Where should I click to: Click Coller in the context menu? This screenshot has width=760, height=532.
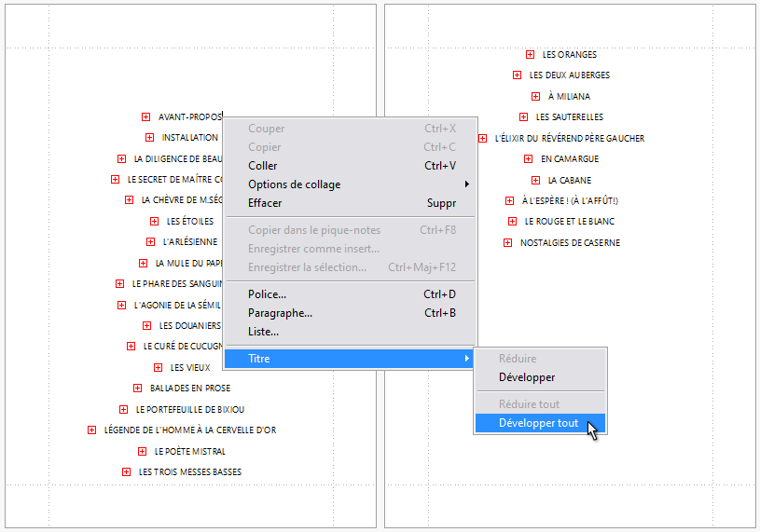click(x=263, y=166)
